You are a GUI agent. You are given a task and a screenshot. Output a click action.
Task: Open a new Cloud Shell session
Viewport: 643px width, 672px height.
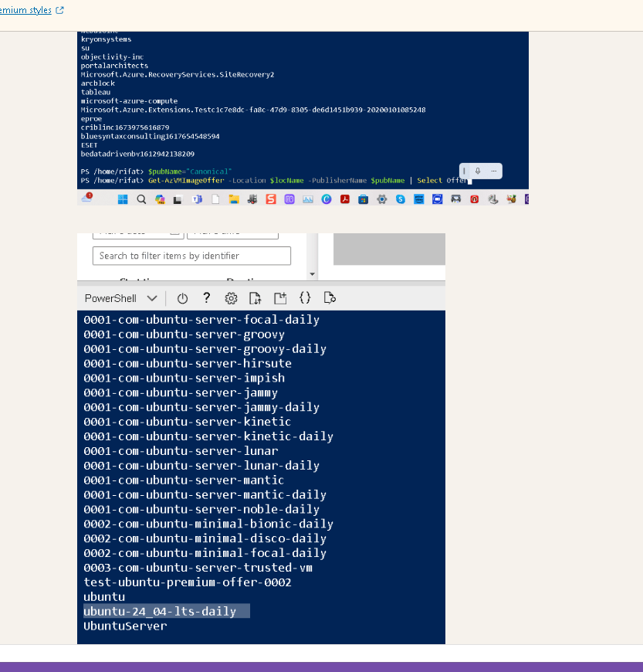(280, 298)
